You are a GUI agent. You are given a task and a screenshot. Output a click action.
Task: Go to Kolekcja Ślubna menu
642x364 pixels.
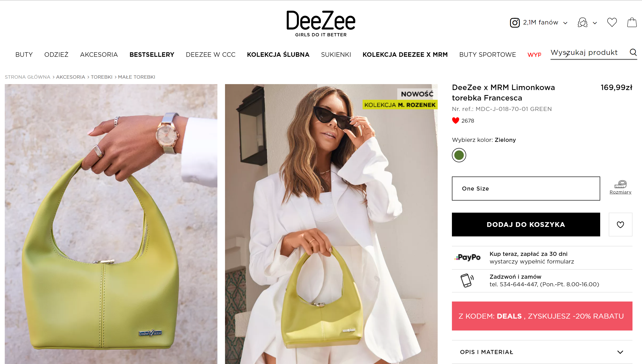[x=278, y=54]
